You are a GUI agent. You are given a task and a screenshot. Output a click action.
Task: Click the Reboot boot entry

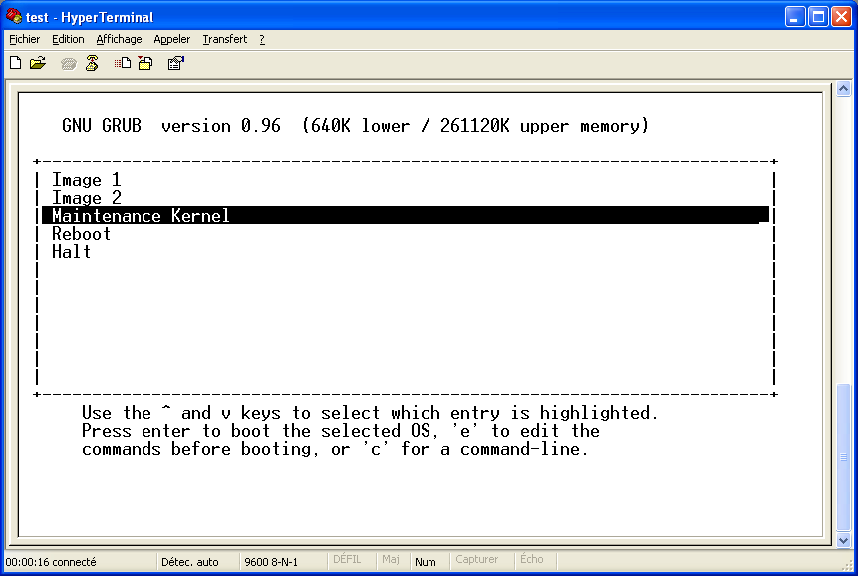click(82, 234)
